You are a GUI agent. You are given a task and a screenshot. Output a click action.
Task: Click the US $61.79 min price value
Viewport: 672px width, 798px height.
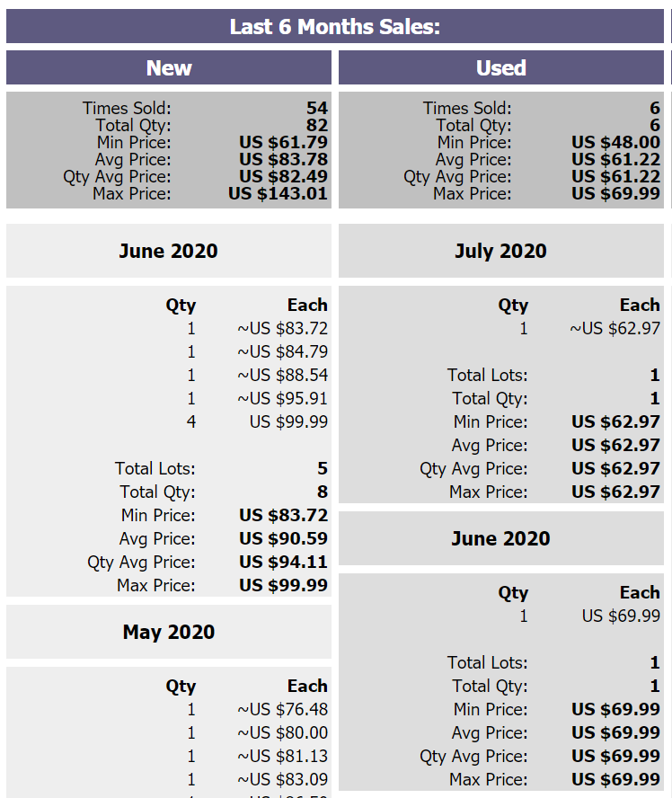click(x=283, y=142)
